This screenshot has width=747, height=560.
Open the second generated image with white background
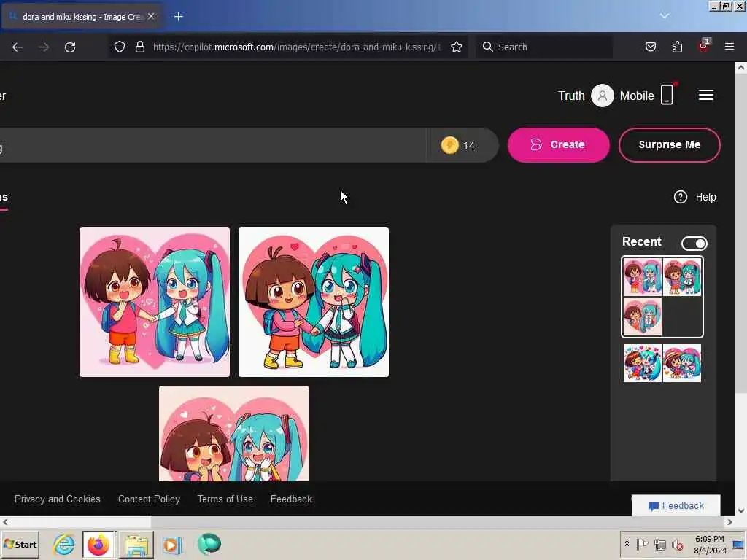[x=314, y=301]
